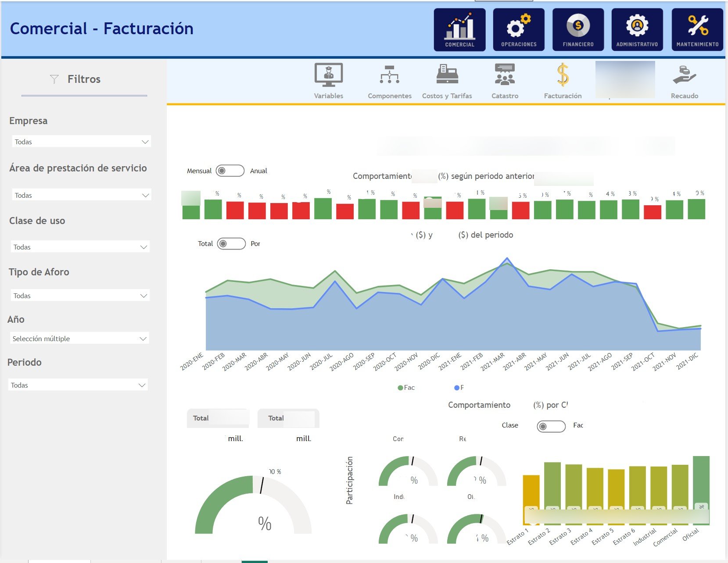
Task: Switch to the Facturación tab
Action: [563, 81]
